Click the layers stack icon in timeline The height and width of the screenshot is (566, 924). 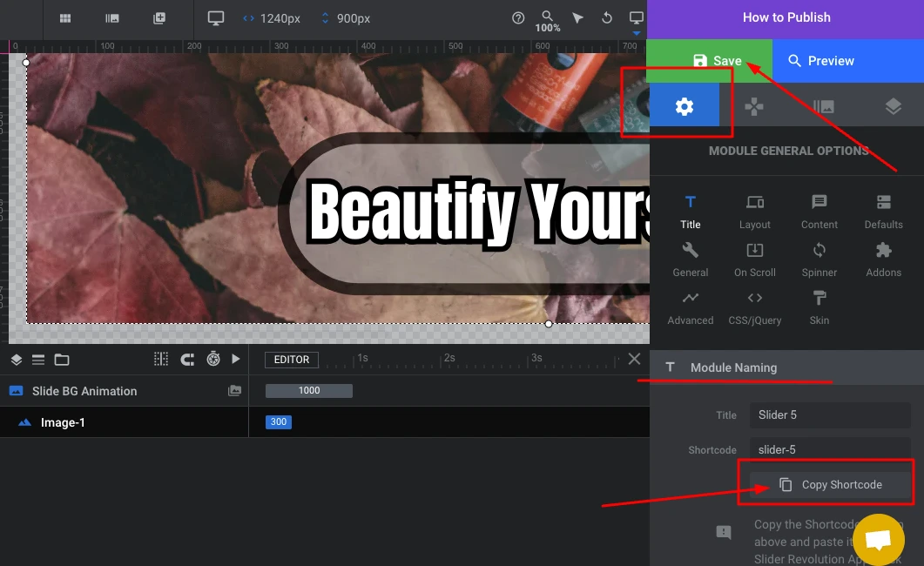pyautogui.click(x=17, y=360)
